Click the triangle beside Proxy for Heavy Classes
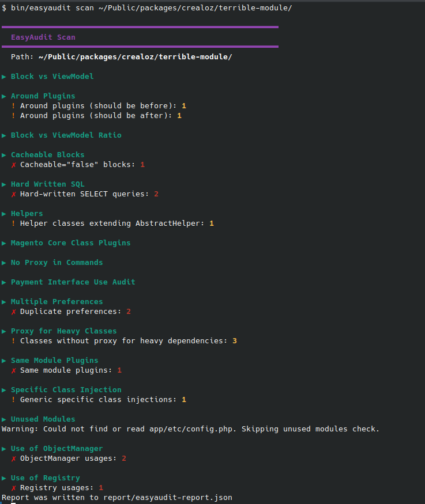 click(x=4, y=331)
